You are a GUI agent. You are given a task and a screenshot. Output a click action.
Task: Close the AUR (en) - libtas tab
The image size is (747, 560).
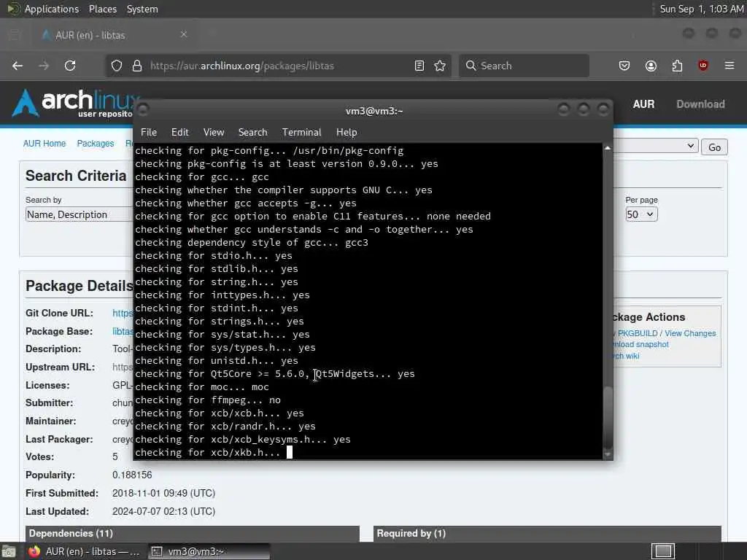(x=184, y=34)
